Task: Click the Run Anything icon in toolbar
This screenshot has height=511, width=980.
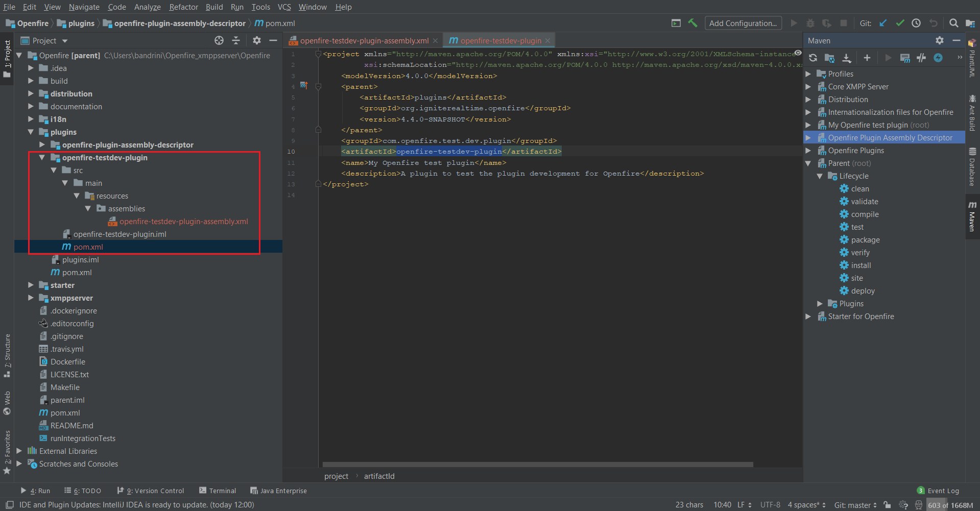Action: pos(676,23)
